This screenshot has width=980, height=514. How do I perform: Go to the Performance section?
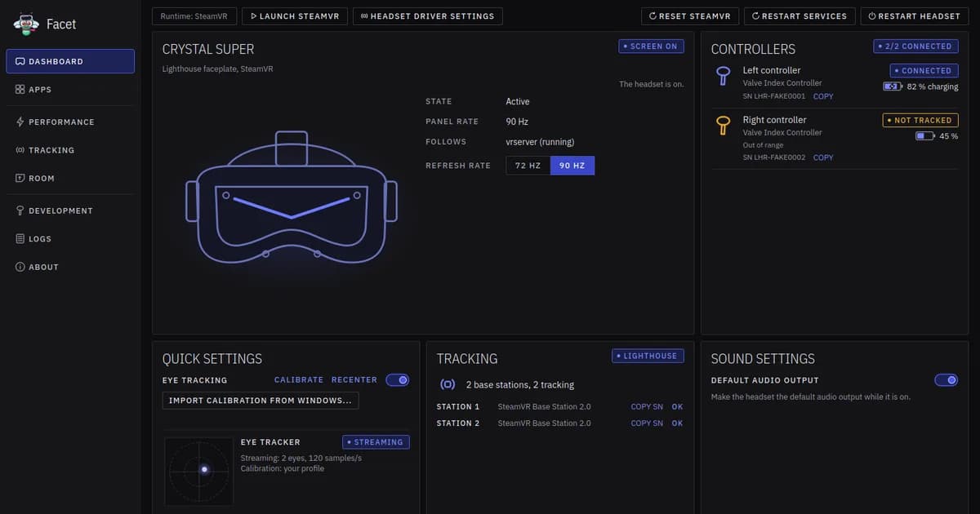tap(70, 122)
